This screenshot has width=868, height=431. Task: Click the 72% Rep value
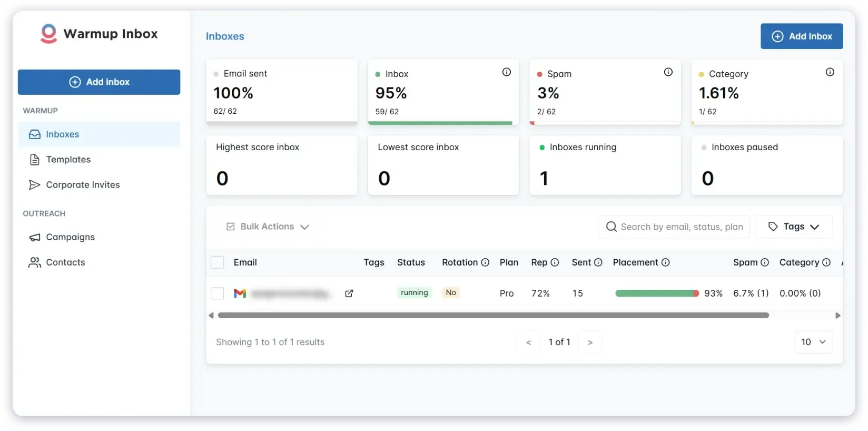(x=540, y=293)
